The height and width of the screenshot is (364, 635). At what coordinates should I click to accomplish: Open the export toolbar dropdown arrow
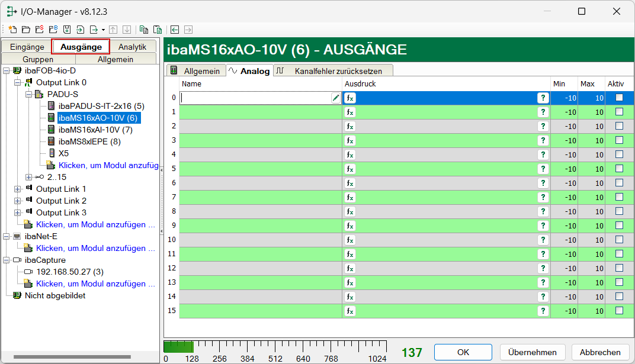103,30
